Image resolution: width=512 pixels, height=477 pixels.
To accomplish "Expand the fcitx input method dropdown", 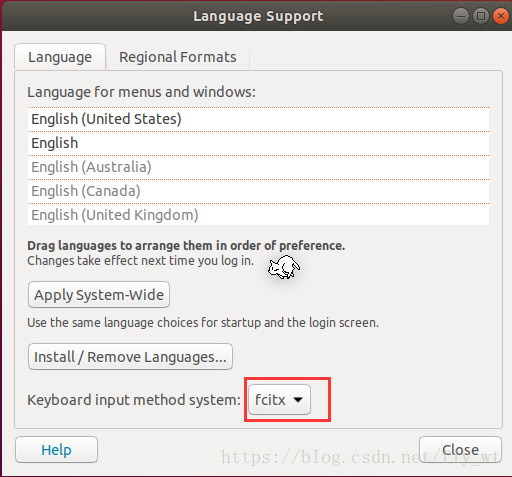I will pyautogui.click(x=279, y=400).
